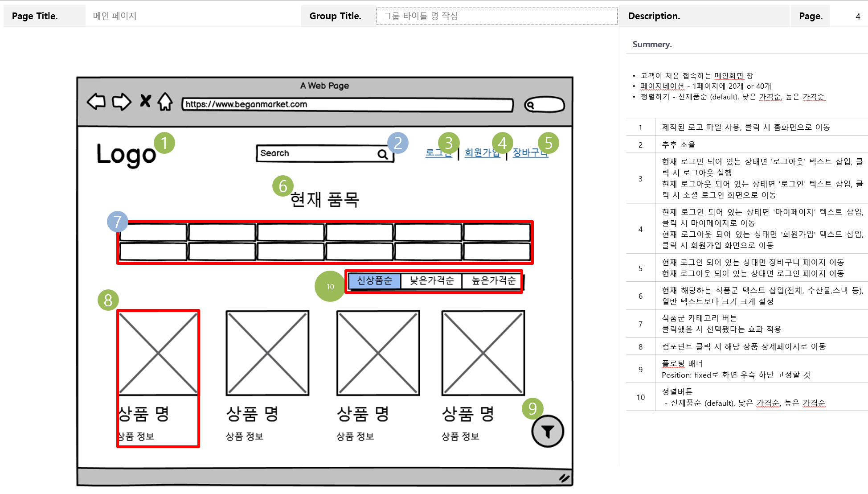Click the stop loading X icon

pos(145,101)
